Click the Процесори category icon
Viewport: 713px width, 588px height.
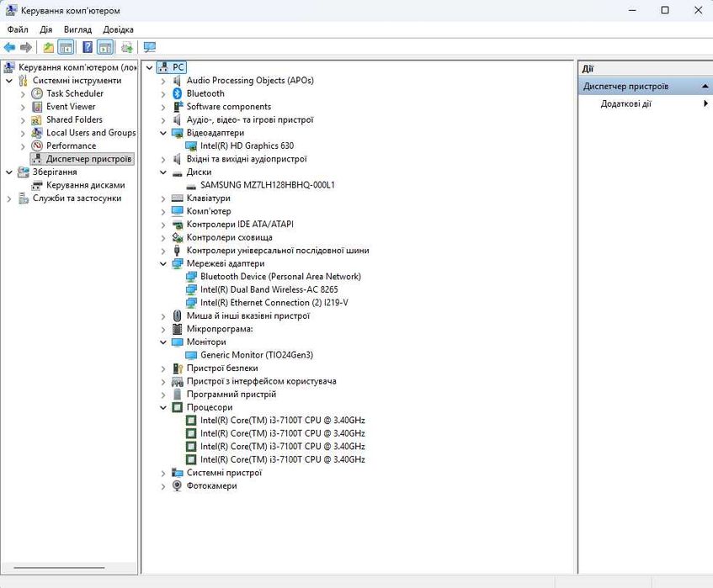pos(178,407)
